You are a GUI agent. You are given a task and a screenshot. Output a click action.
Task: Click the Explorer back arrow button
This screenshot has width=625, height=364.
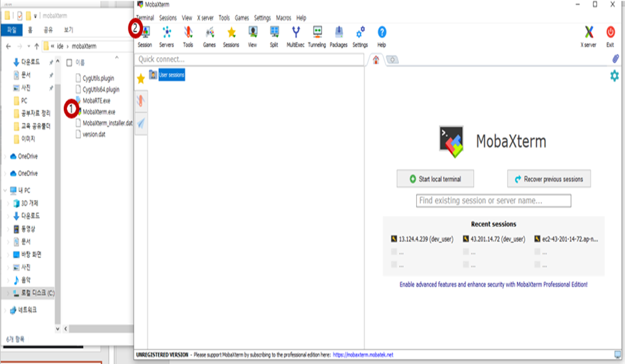click(9, 46)
